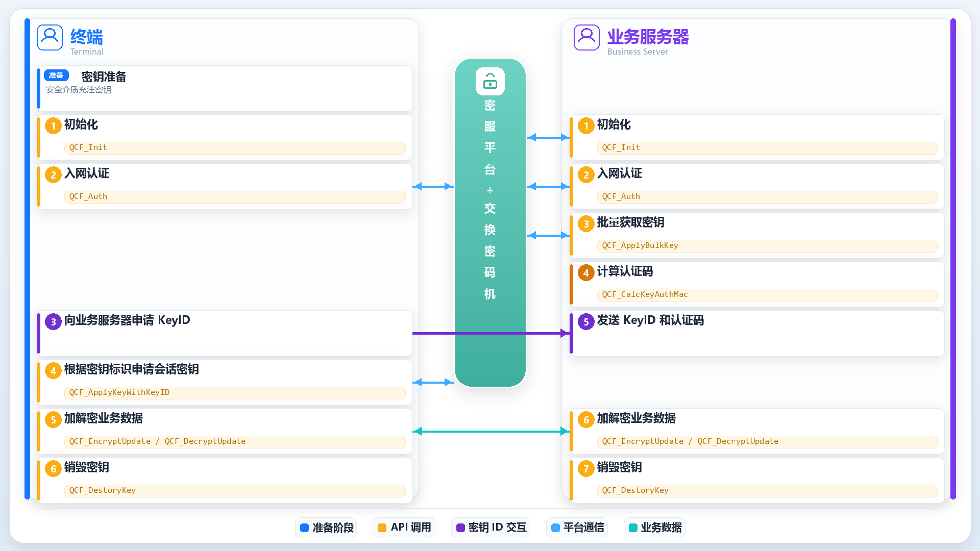Click the 密钥准备 card title

point(104,77)
